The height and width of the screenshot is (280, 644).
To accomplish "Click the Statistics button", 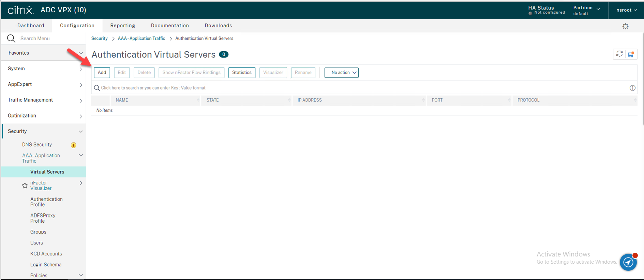I will coord(242,72).
